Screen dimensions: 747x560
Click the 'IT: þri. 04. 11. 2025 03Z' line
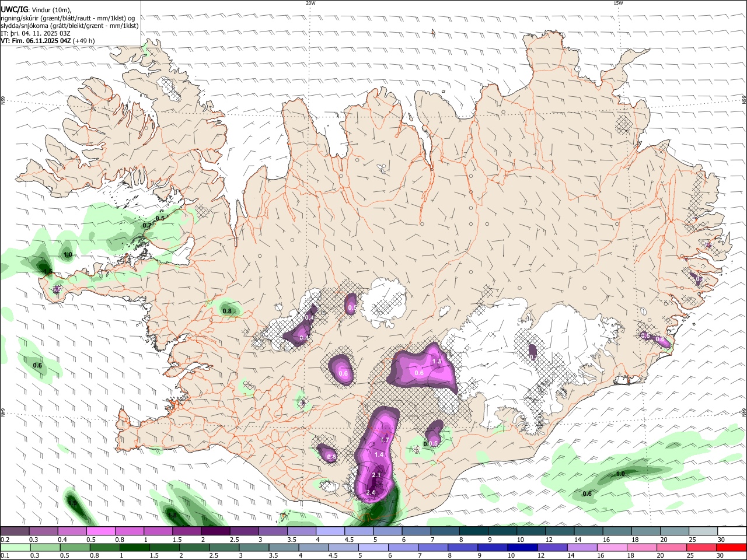click(36, 33)
